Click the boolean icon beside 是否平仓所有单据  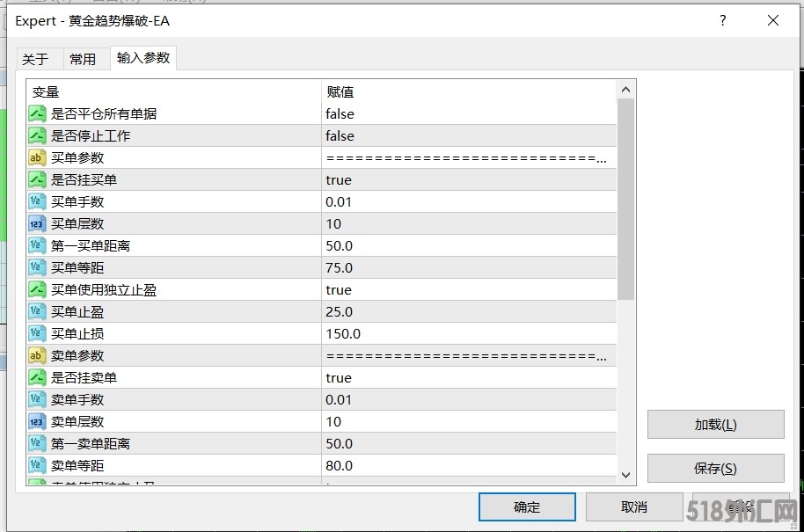[37, 113]
